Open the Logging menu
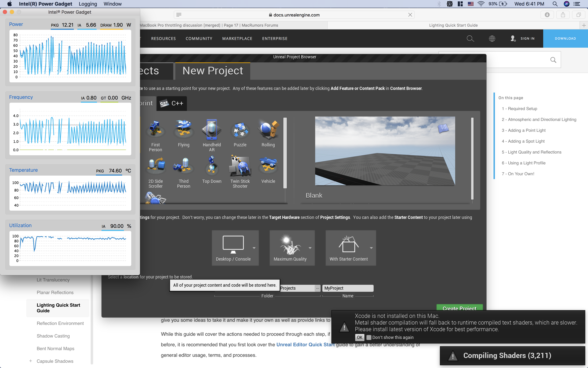The width and height of the screenshot is (588, 368). click(x=88, y=4)
